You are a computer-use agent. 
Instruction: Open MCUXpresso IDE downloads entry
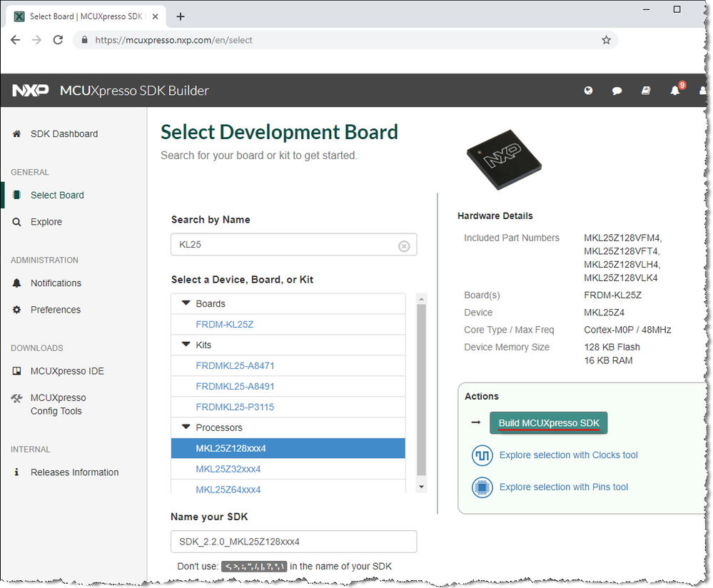click(x=67, y=371)
